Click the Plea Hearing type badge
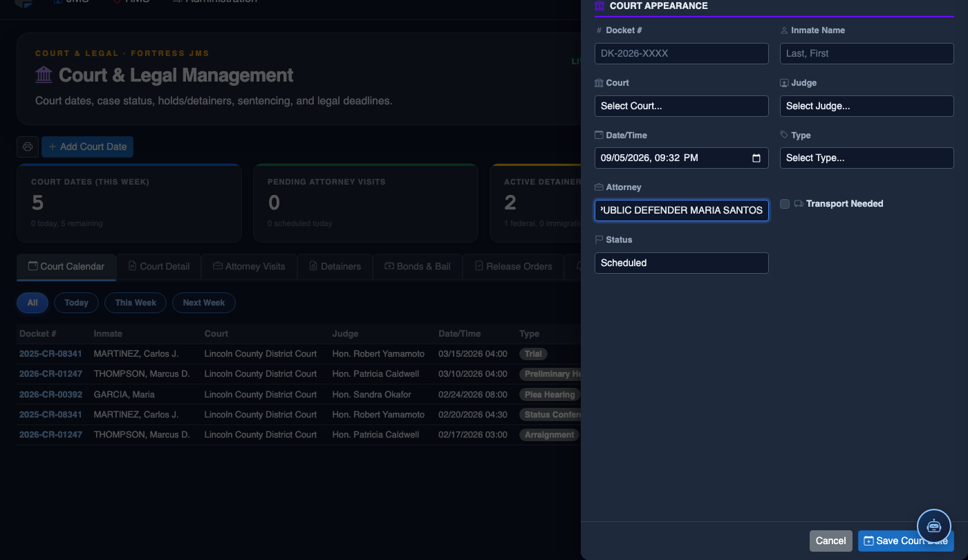Screen dimensions: 968x560 (x=550, y=394)
